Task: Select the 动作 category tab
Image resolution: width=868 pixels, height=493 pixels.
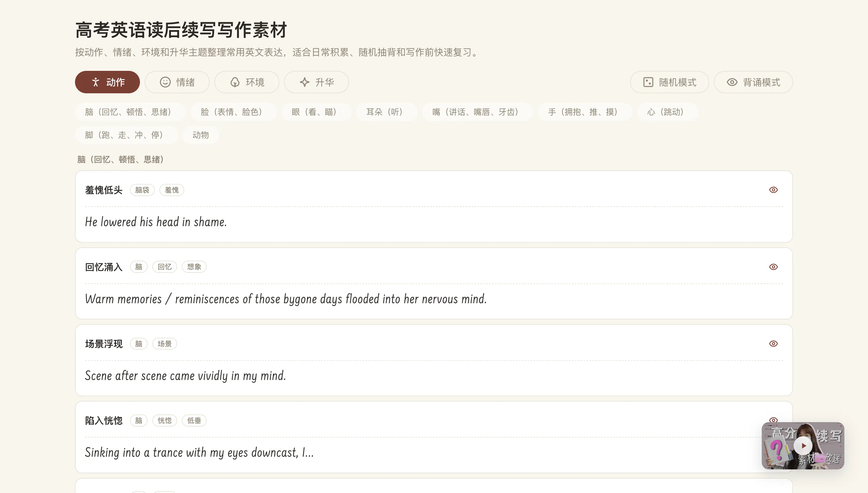Action: coord(107,82)
